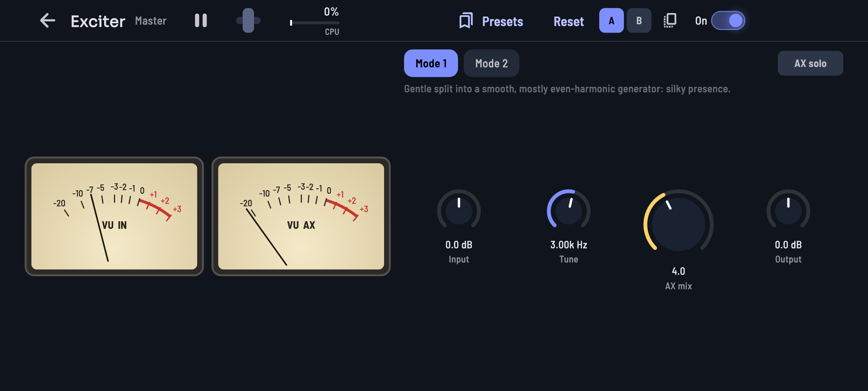The width and height of the screenshot is (868, 391).
Task: Switch to the Mode 2 tab
Action: click(x=491, y=63)
